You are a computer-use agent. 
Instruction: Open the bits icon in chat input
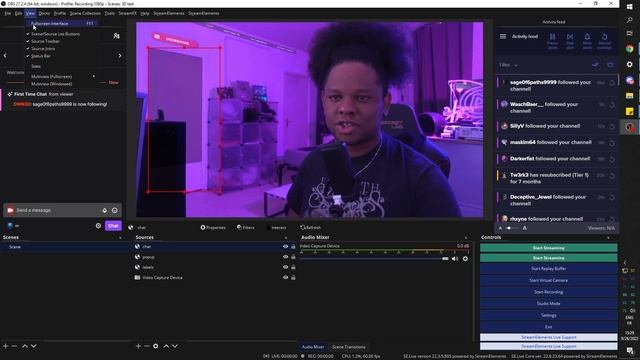[104, 210]
